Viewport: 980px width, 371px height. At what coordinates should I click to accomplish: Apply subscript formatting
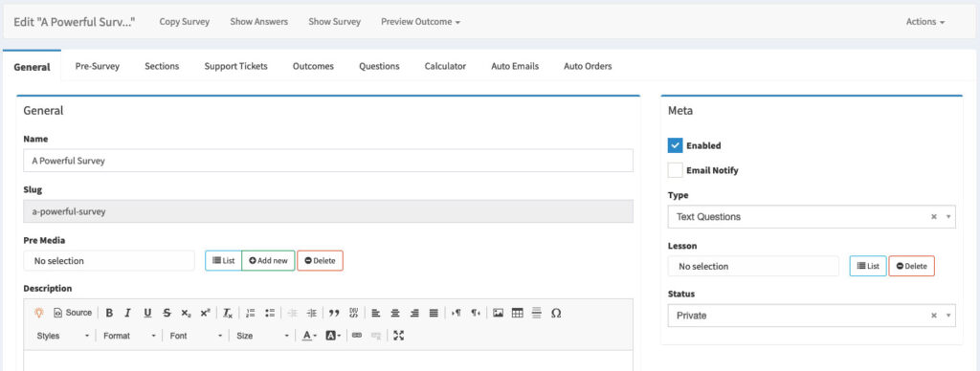(186, 313)
